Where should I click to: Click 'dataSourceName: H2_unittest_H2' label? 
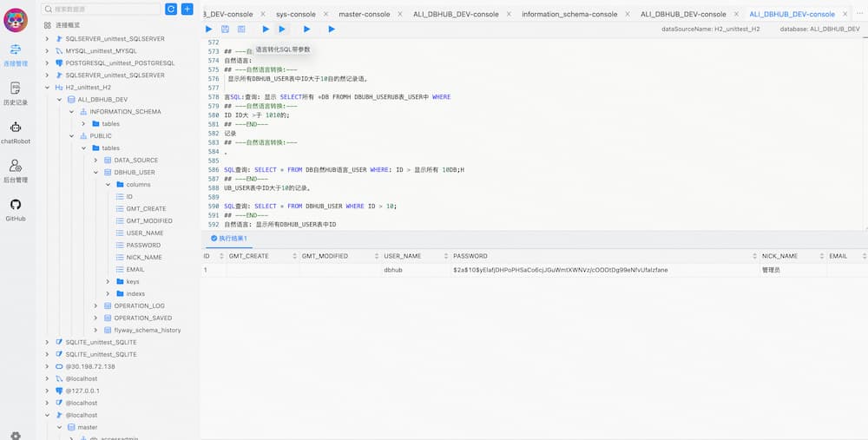710,29
